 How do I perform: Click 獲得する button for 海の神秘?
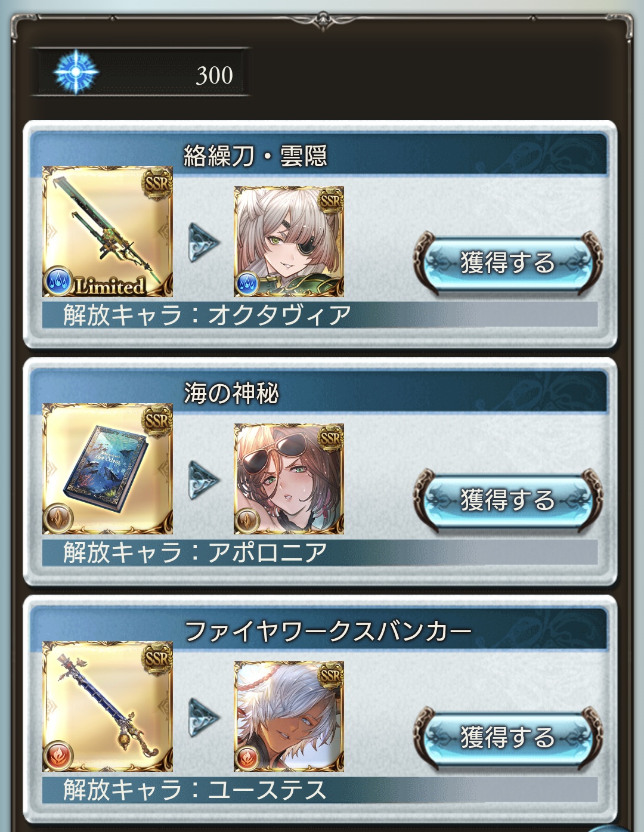[507, 499]
